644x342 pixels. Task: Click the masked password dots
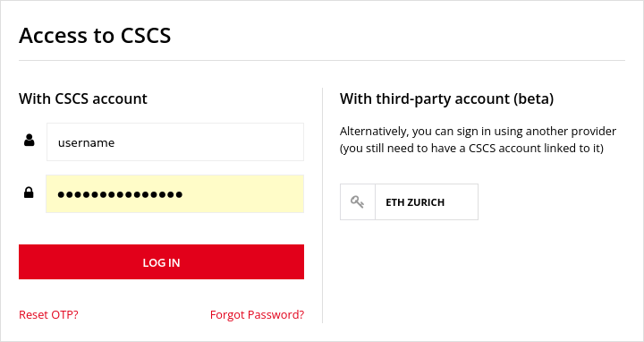click(120, 194)
